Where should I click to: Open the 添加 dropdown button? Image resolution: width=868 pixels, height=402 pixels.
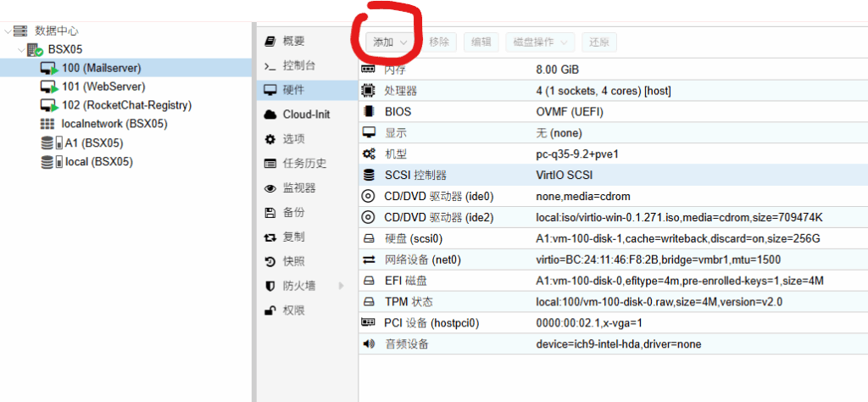click(390, 42)
